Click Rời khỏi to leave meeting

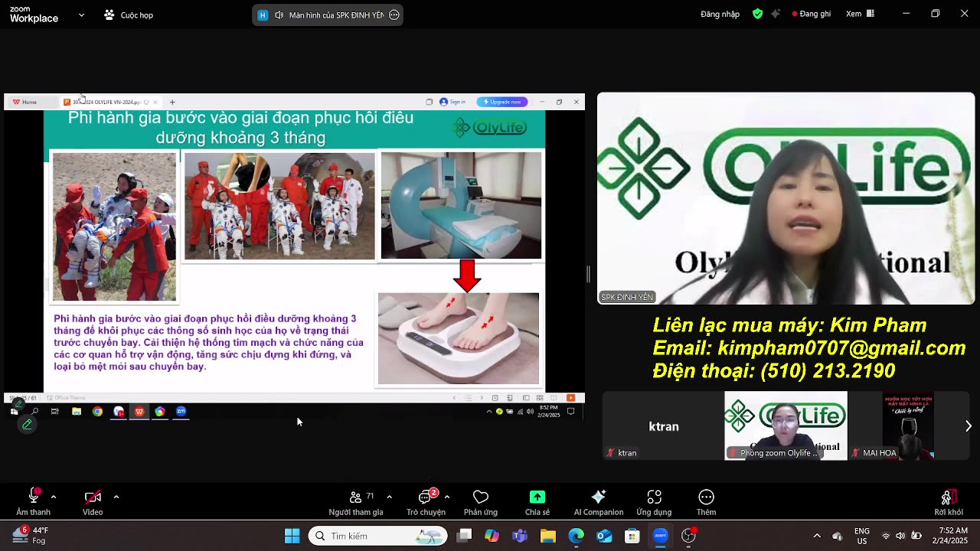pos(949,501)
